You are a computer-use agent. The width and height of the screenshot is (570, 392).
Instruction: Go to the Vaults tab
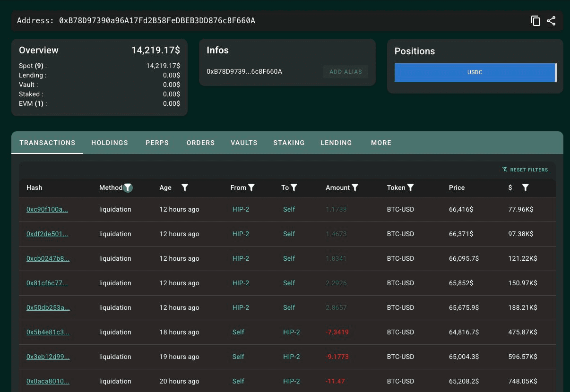pyautogui.click(x=244, y=143)
